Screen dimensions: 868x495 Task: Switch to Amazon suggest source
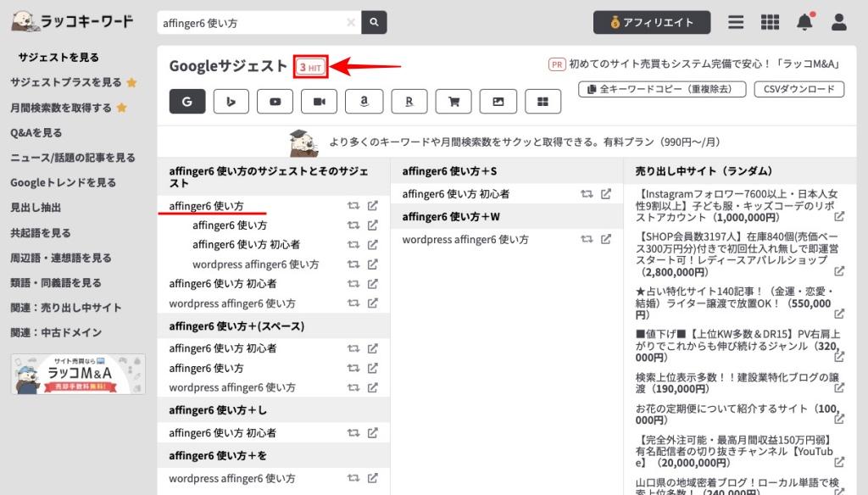click(x=364, y=102)
